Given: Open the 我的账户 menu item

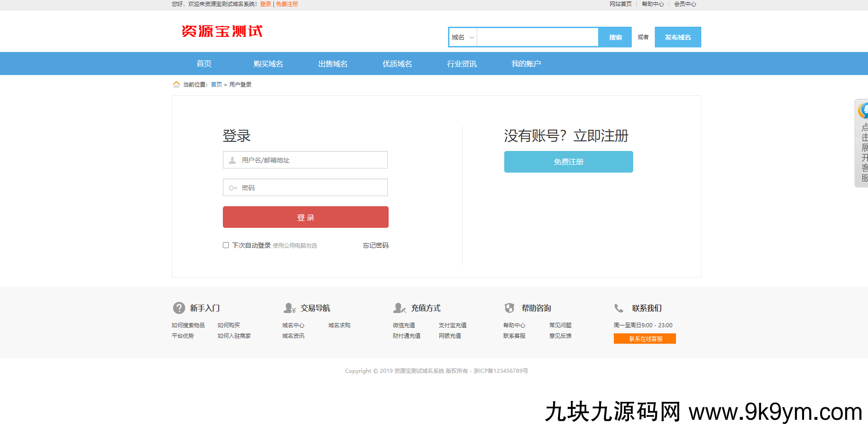Looking at the screenshot, I should click(526, 64).
